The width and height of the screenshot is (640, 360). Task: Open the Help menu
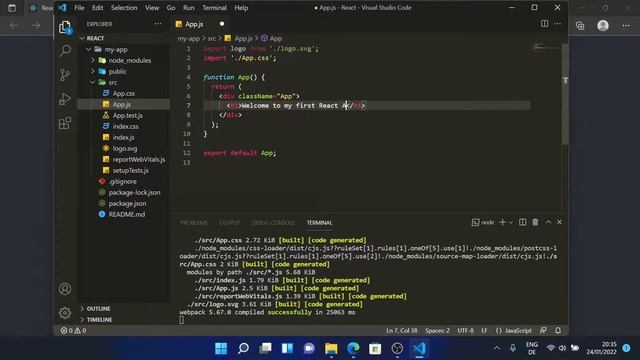(241, 7)
